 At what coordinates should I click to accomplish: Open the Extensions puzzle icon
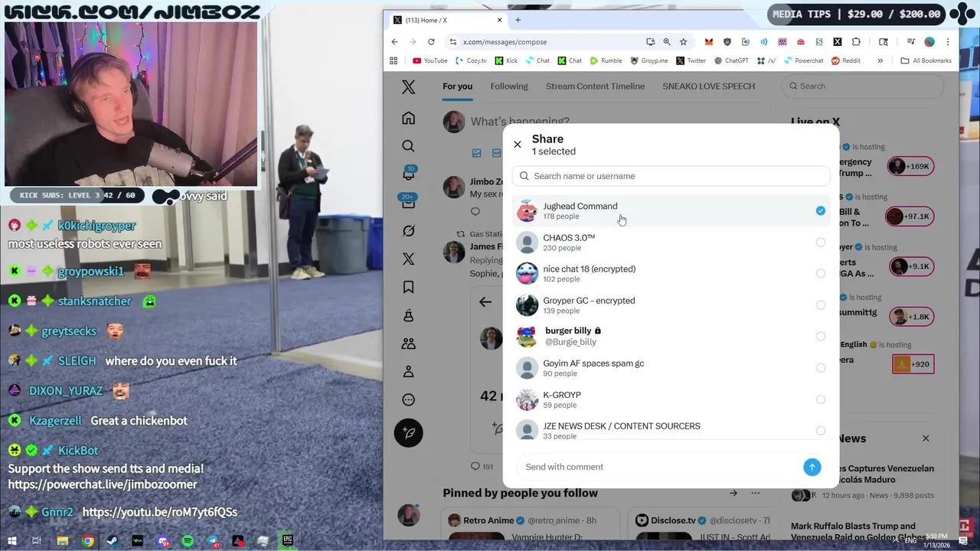[856, 42]
